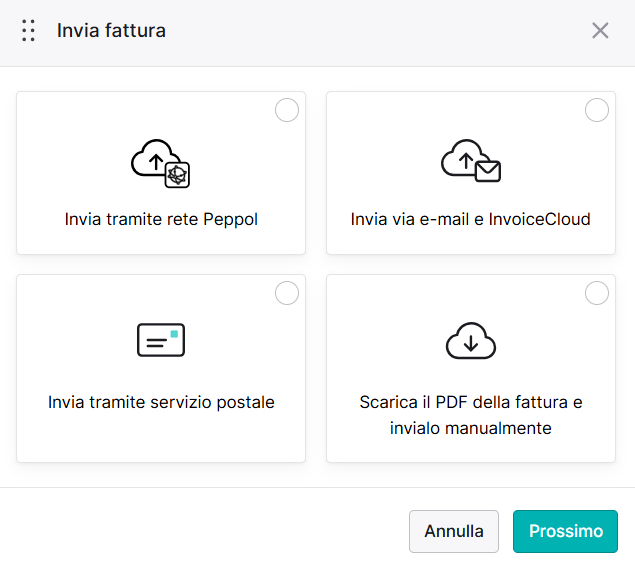Click the 'Invia tramite rete Peppol' label
635x570 pixels.
pyautogui.click(x=161, y=219)
